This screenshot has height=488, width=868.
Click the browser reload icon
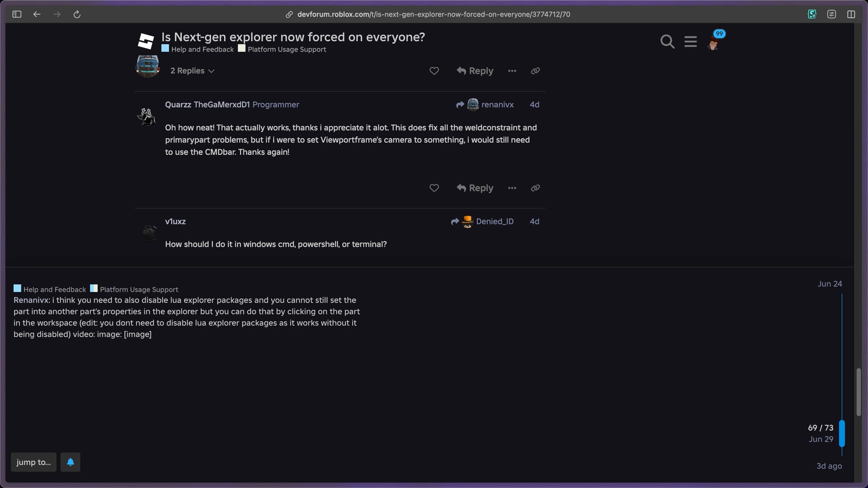pyautogui.click(x=77, y=14)
